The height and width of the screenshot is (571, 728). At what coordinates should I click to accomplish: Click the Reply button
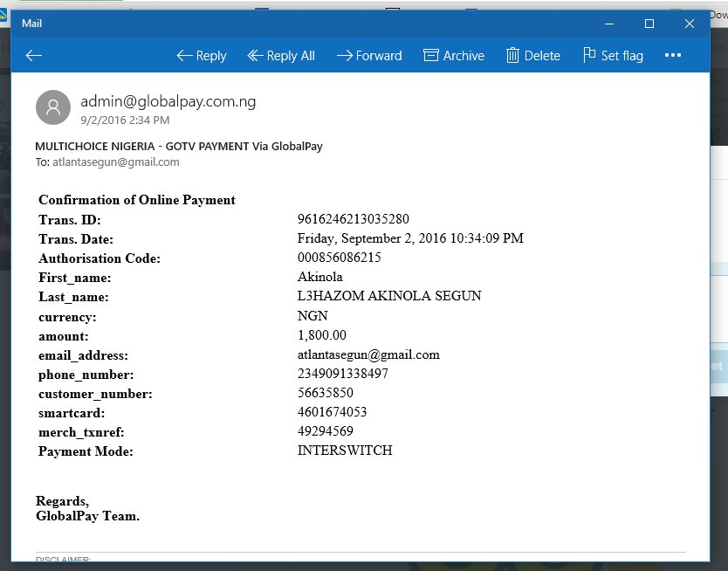[x=202, y=56]
